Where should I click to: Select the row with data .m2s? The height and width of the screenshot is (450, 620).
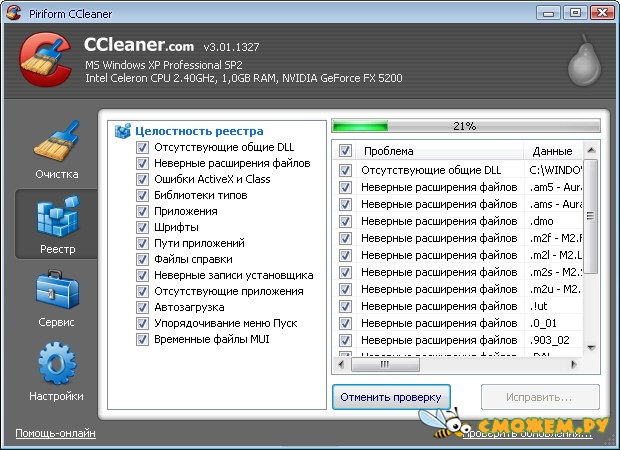click(x=458, y=272)
